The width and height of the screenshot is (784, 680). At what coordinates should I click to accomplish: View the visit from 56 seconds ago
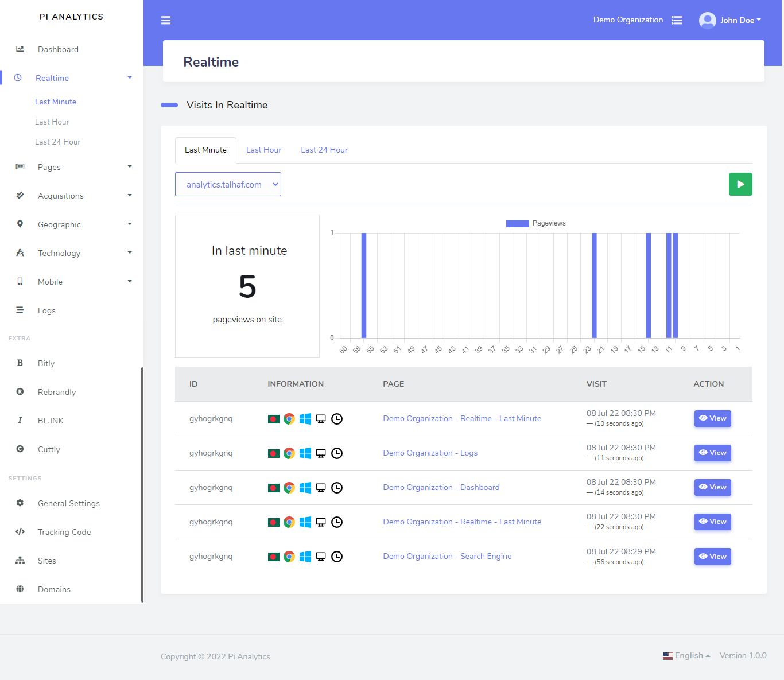[712, 557]
